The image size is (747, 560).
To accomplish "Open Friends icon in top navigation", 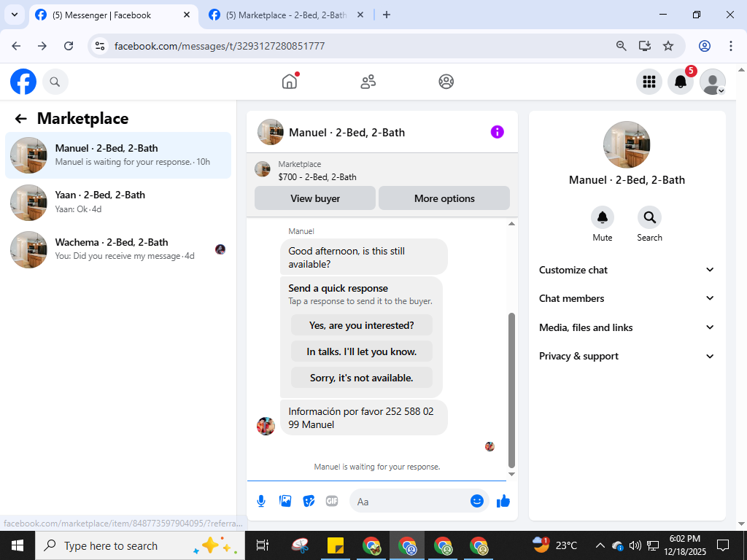I will point(368,82).
